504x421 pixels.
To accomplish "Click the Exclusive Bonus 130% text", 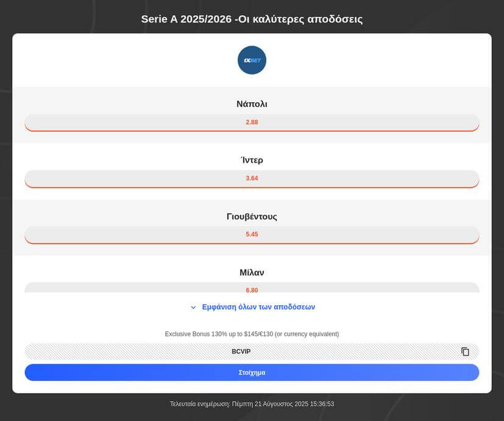I will [x=252, y=334].
